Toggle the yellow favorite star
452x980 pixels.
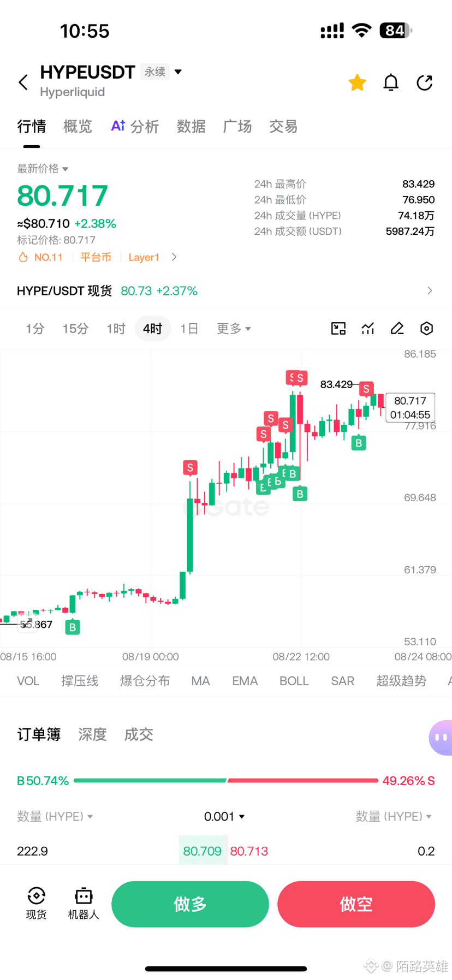click(x=357, y=82)
